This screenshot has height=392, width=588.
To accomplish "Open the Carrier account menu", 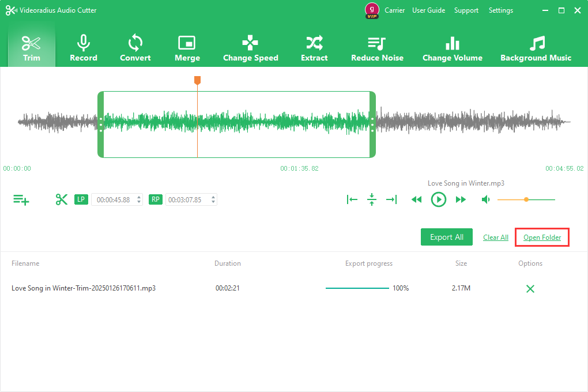I will click(x=394, y=10).
